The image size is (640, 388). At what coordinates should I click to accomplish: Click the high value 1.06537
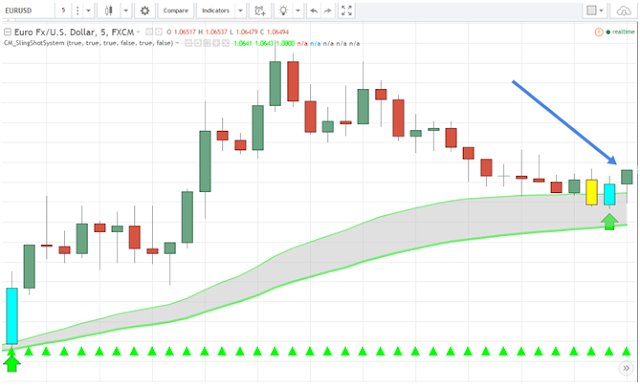click(216, 32)
